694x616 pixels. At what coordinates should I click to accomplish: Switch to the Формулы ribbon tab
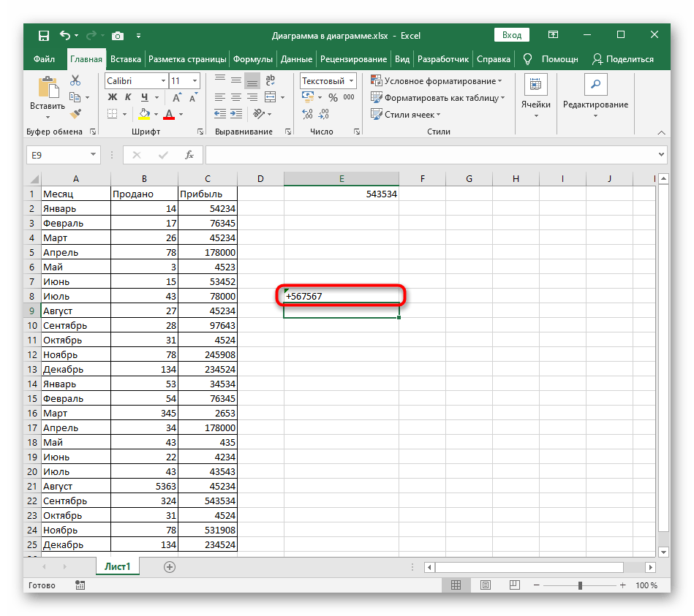254,59
